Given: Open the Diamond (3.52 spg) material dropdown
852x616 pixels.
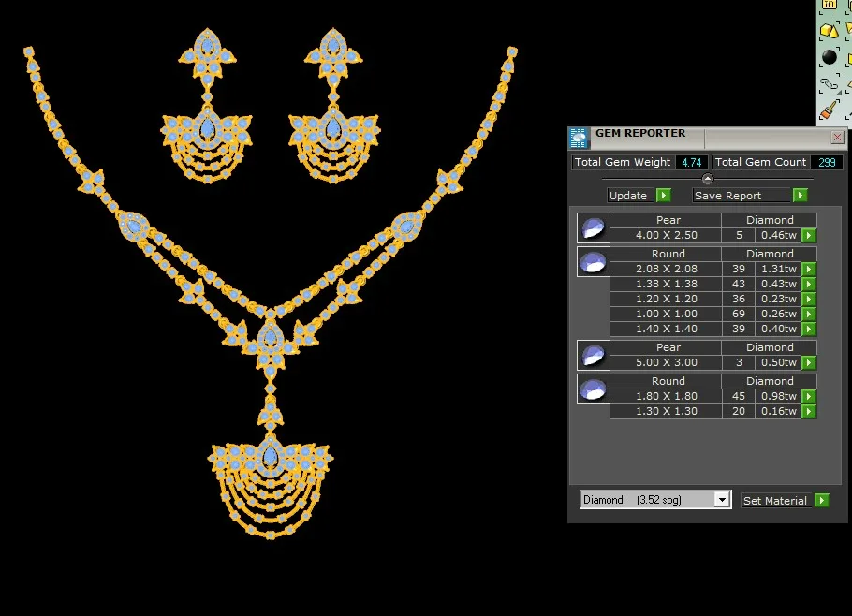Looking at the screenshot, I should (721, 500).
